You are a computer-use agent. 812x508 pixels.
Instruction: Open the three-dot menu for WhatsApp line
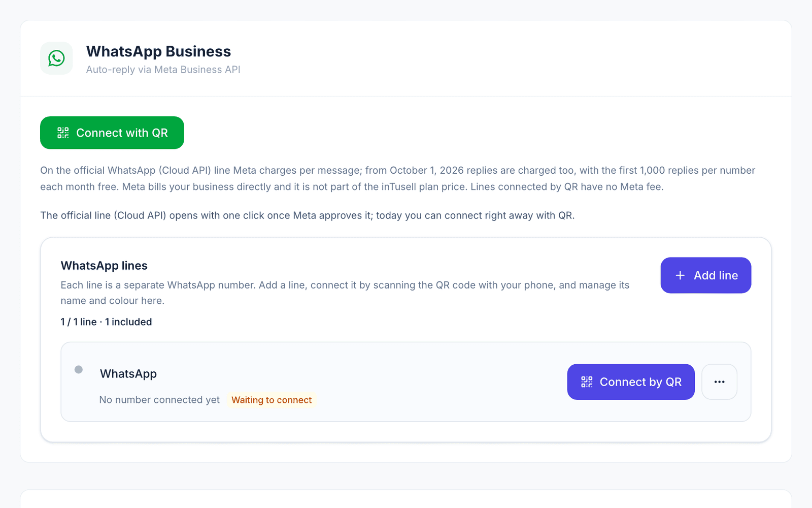[719, 382]
